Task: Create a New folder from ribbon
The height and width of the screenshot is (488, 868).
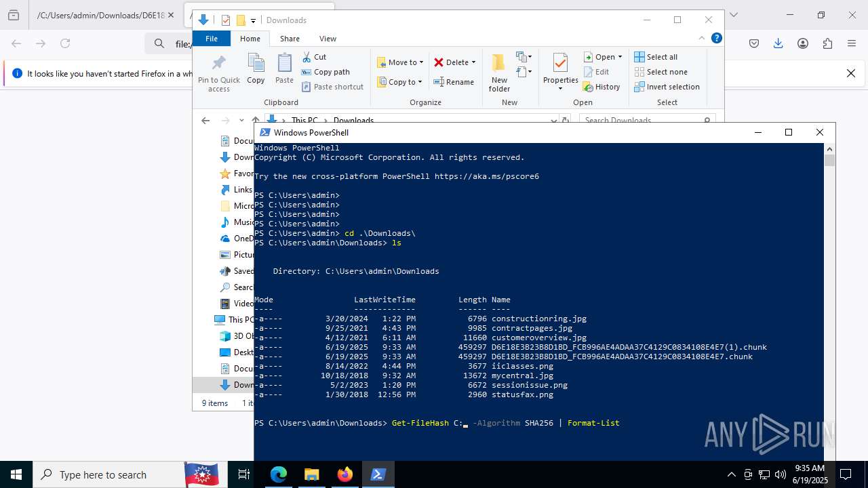Action: [x=499, y=73]
